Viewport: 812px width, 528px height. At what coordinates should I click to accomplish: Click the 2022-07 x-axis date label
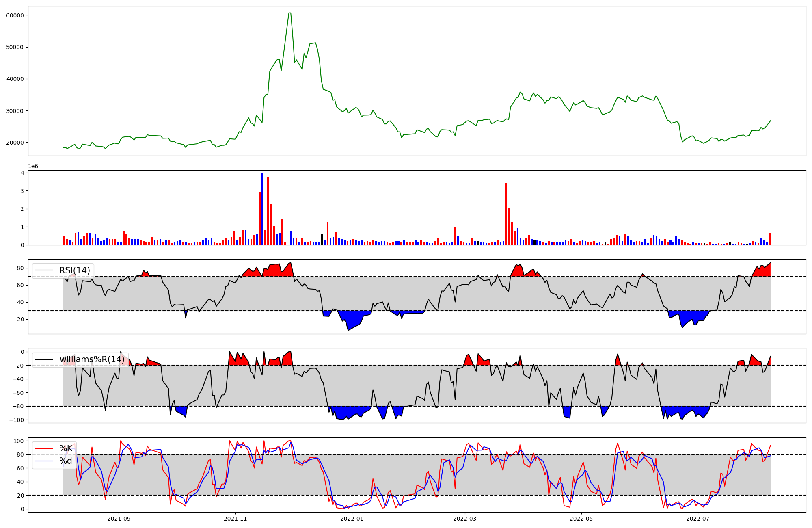[698, 519]
